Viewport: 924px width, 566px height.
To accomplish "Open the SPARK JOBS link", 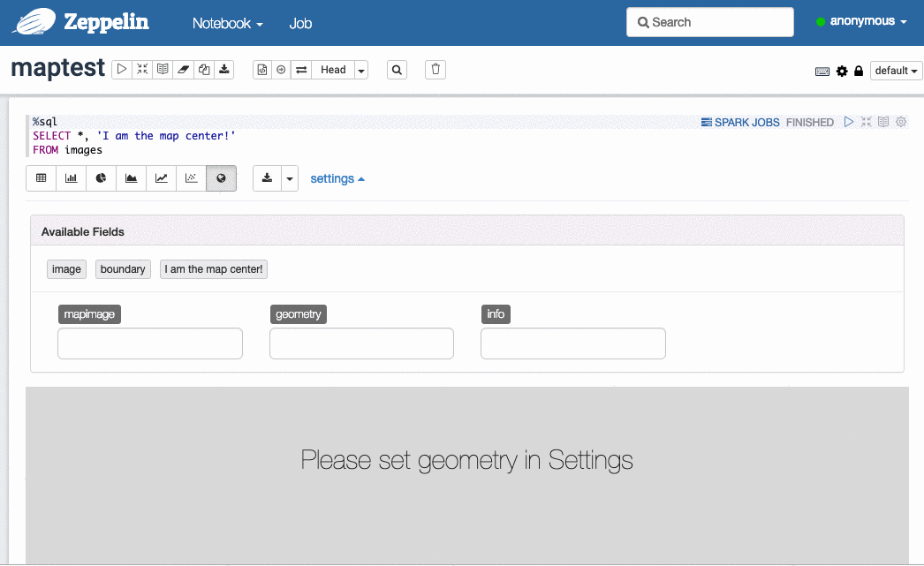I will pyautogui.click(x=740, y=123).
